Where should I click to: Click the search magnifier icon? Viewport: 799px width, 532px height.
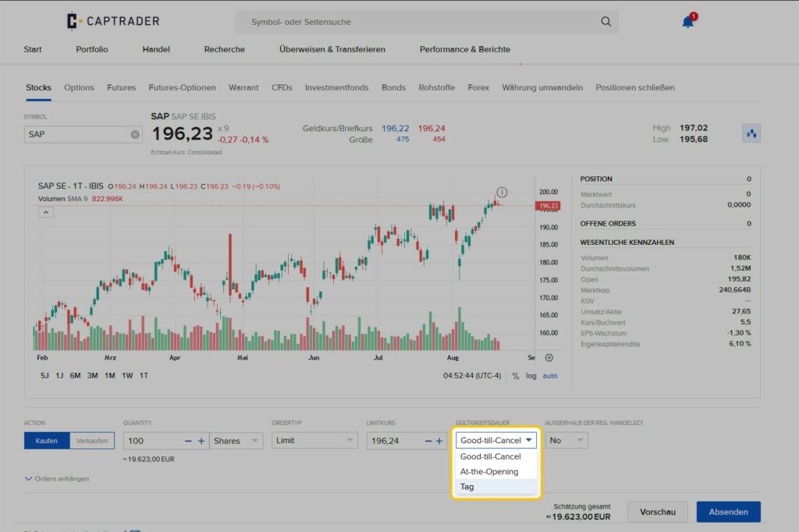605,21
